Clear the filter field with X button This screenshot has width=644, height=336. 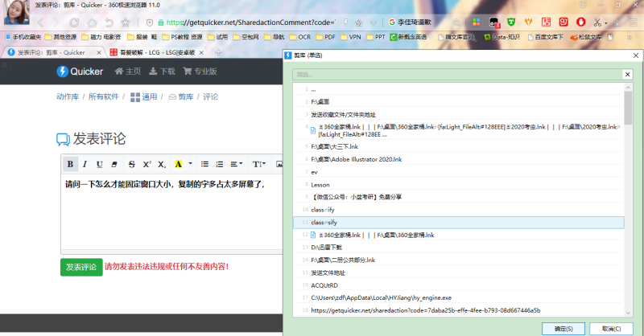(x=627, y=74)
